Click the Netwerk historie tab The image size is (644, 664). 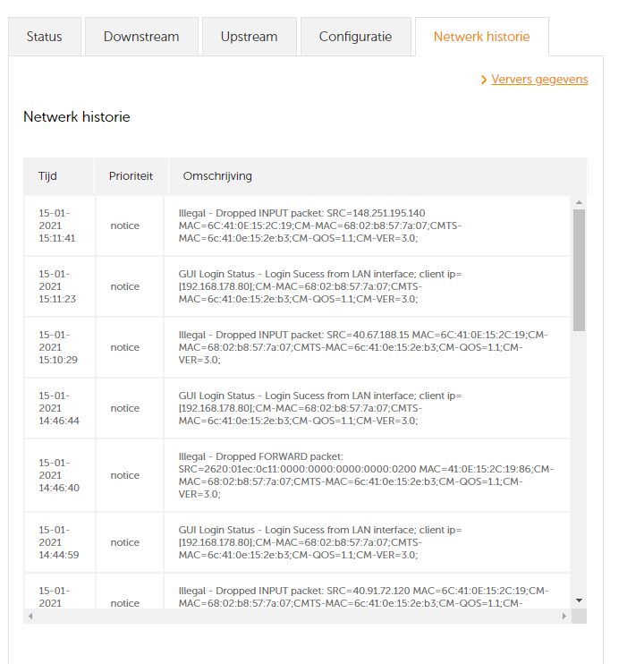coord(481,37)
